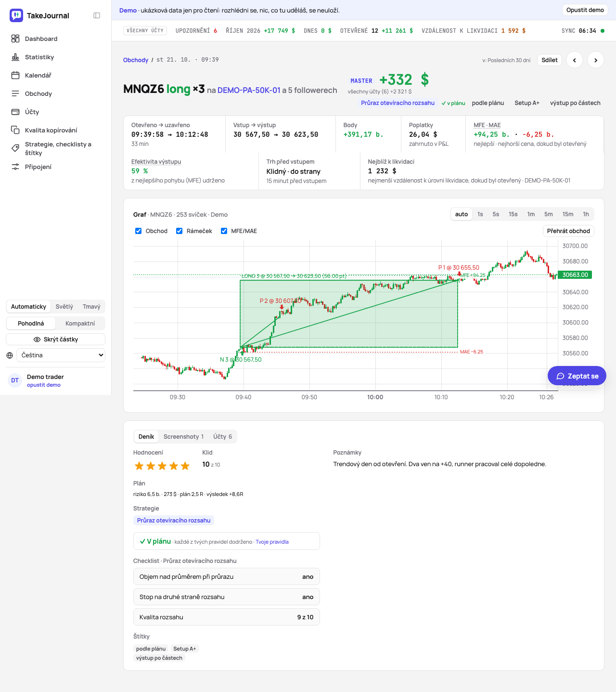
Task: Switch to the Screenshoty tab
Action: click(x=183, y=437)
